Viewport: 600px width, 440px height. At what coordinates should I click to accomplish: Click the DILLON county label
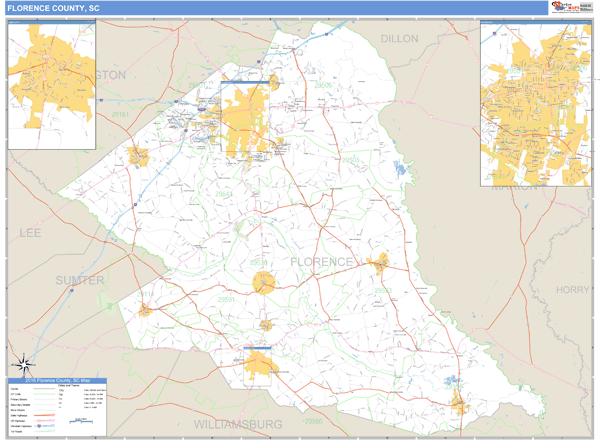pos(399,39)
